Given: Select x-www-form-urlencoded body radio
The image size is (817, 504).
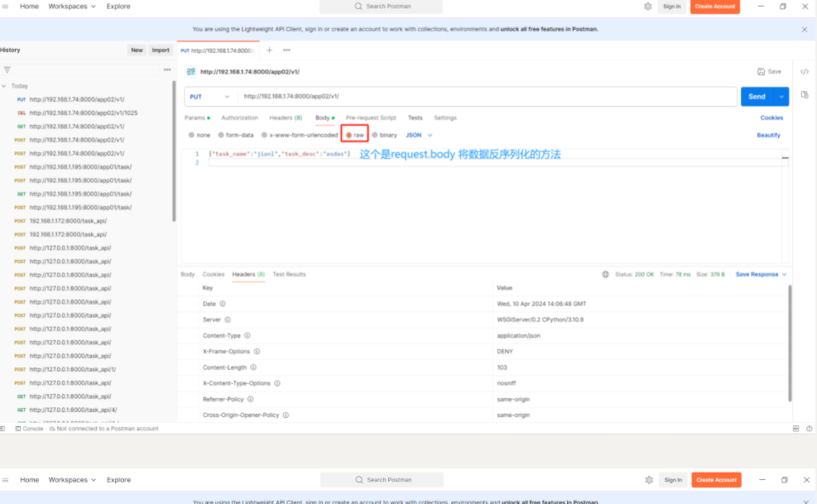Looking at the screenshot, I should 264,135.
